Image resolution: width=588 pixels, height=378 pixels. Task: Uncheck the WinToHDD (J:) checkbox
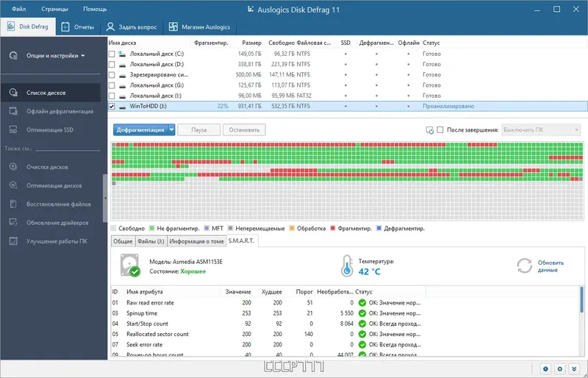[112, 106]
